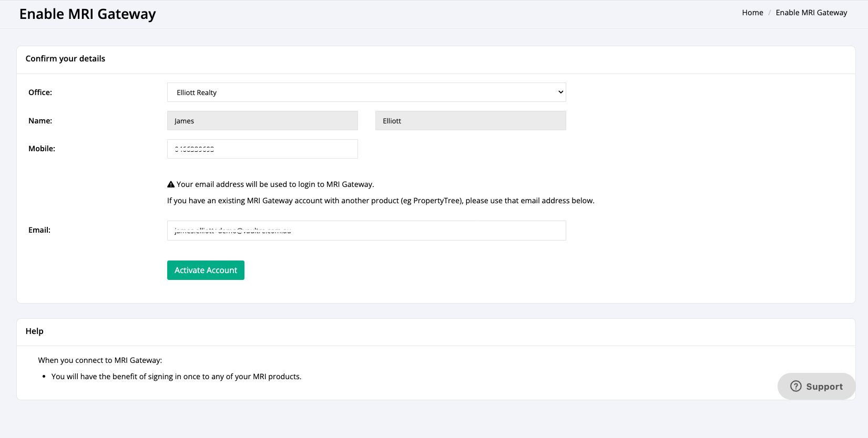Click the last name field containing Elliott
This screenshot has height=438, width=868.
coord(471,121)
